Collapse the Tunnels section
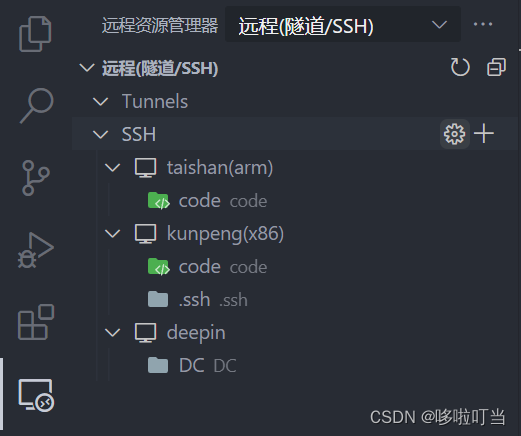Image resolution: width=521 pixels, height=436 pixels. coord(100,102)
